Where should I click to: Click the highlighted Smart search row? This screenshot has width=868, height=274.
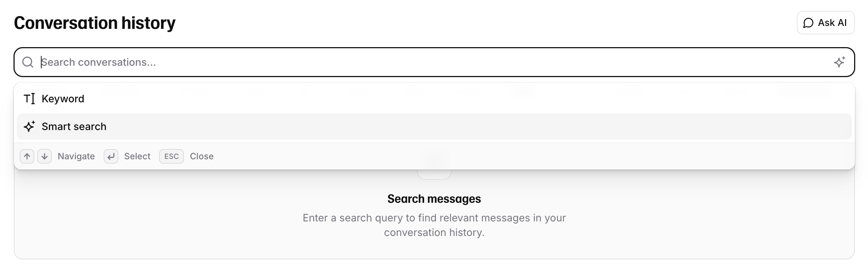434,126
